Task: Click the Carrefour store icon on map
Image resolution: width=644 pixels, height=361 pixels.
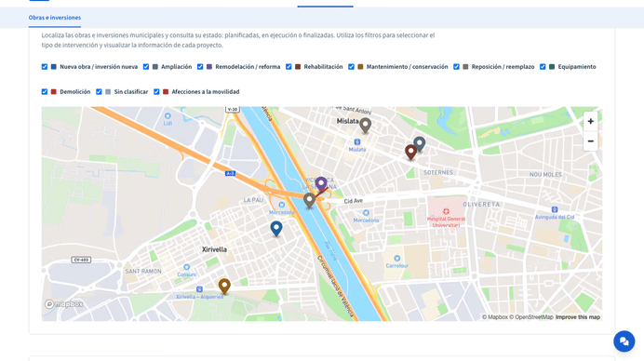Action: coord(396,259)
